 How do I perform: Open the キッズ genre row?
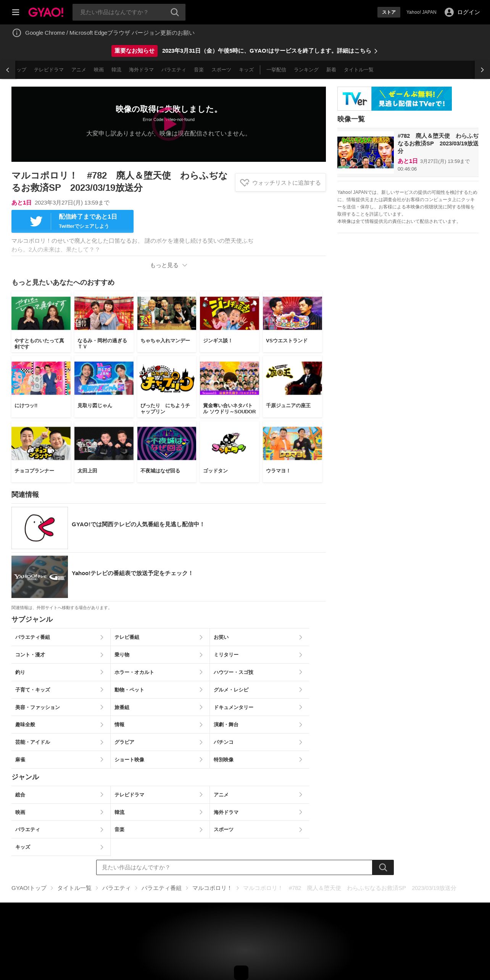pos(61,847)
